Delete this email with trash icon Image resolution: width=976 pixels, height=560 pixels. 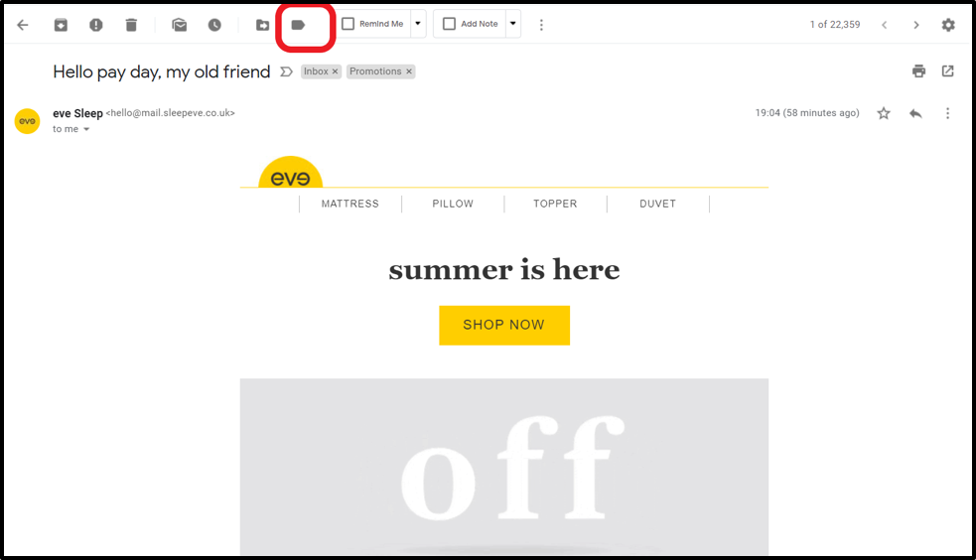click(131, 25)
